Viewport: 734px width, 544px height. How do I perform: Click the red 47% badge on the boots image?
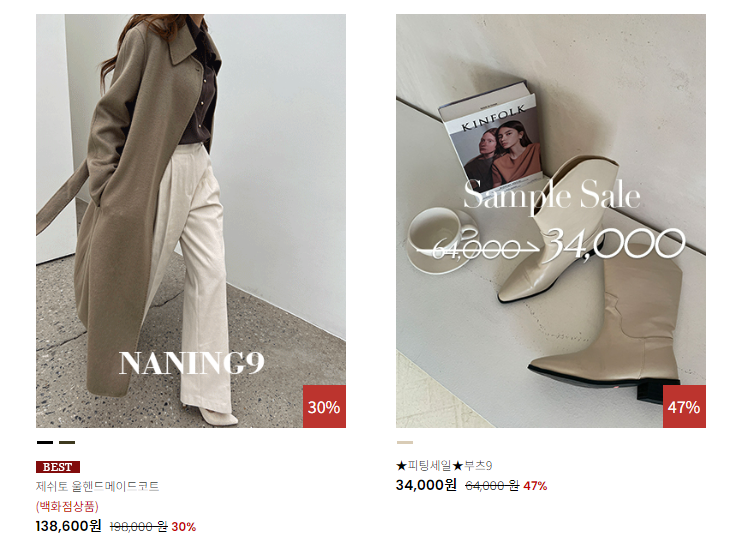[x=684, y=406]
